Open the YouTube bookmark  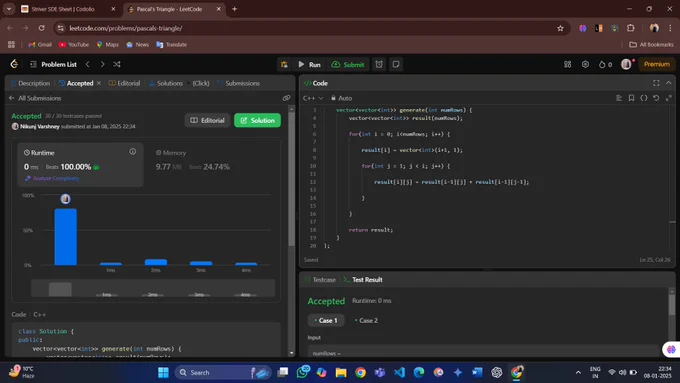74,45
